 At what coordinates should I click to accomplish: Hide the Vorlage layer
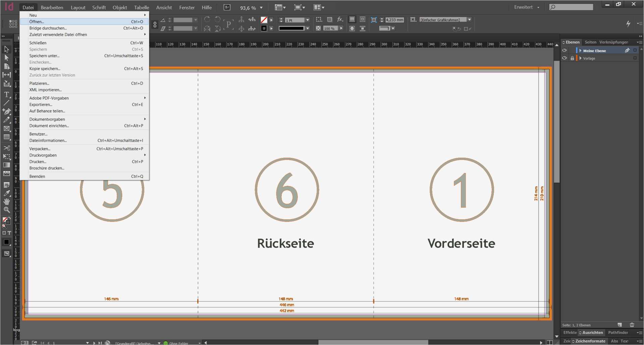565,58
